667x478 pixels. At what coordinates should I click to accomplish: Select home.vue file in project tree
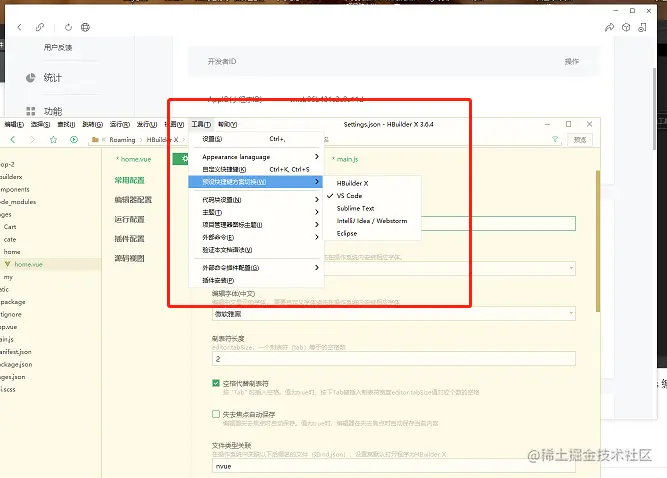(x=29, y=264)
